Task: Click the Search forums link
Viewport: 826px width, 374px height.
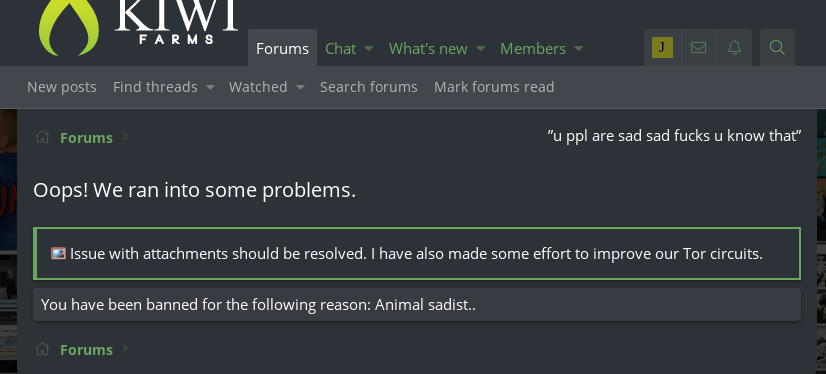Action: pyautogui.click(x=369, y=87)
